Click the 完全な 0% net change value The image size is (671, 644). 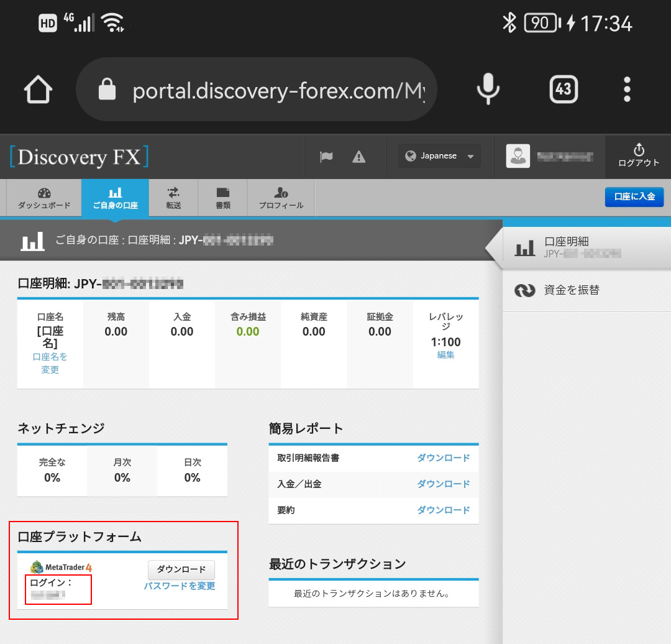click(52, 477)
